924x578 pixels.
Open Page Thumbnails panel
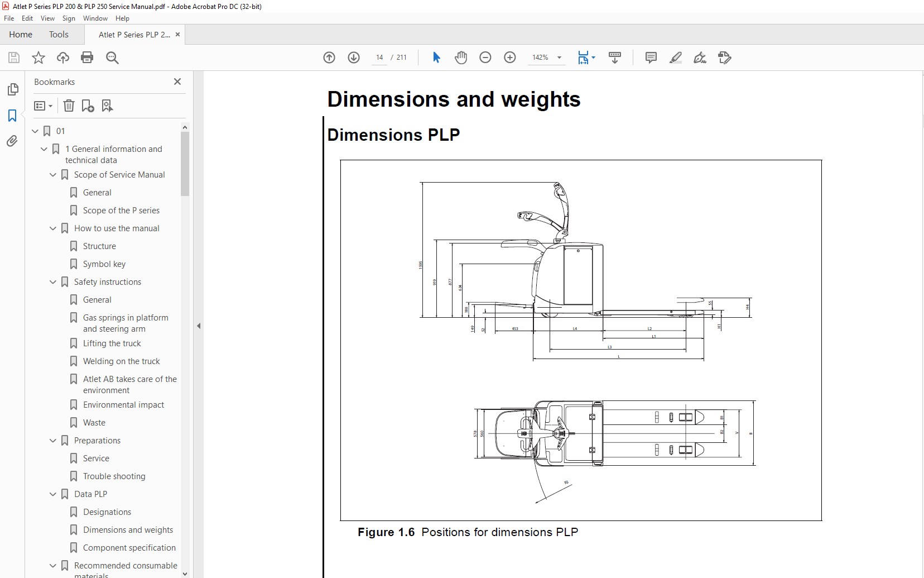tap(12, 89)
